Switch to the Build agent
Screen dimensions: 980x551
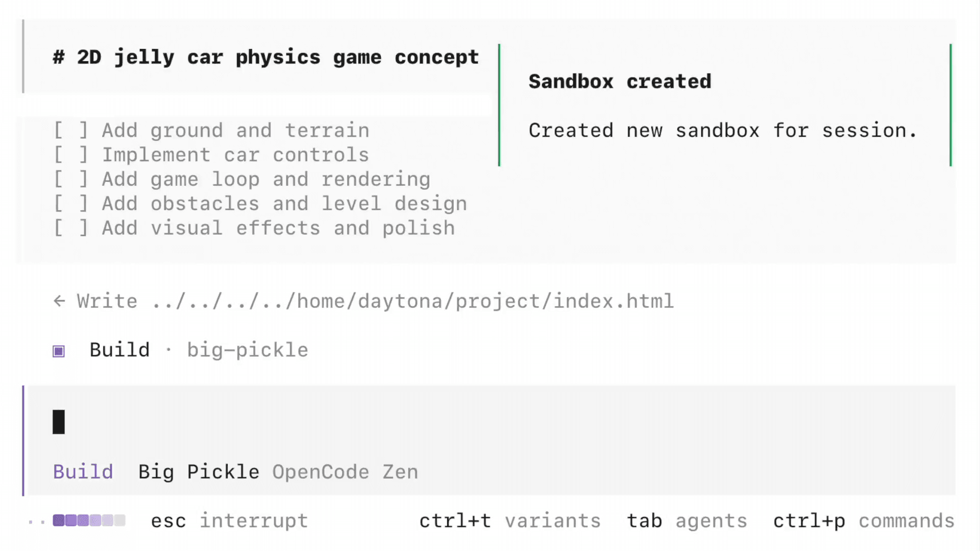coord(83,471)
